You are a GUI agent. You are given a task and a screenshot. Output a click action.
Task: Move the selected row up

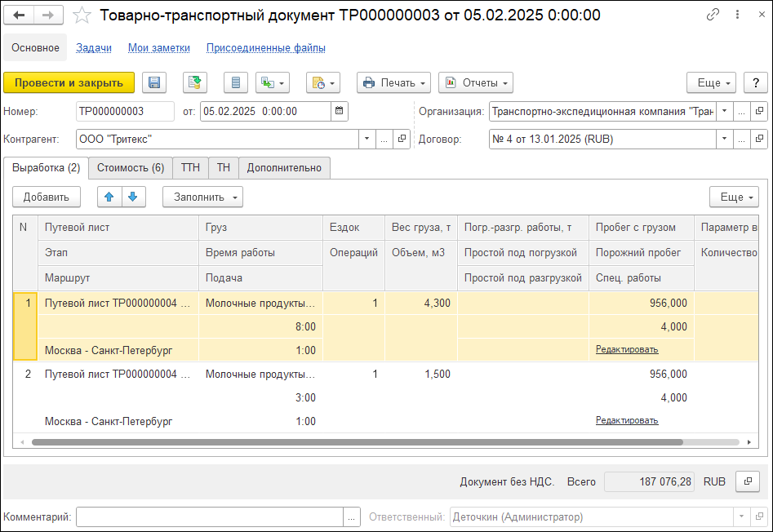(x=109, y=197)
